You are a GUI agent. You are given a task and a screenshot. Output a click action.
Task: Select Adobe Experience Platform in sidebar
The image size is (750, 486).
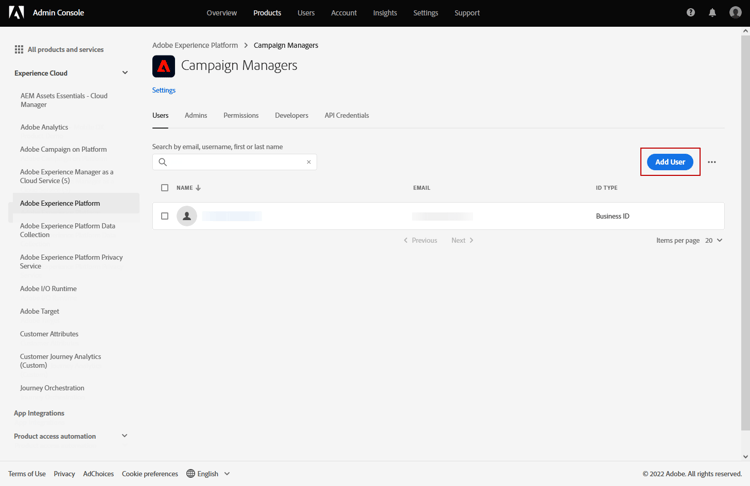(x=76, y=203)
